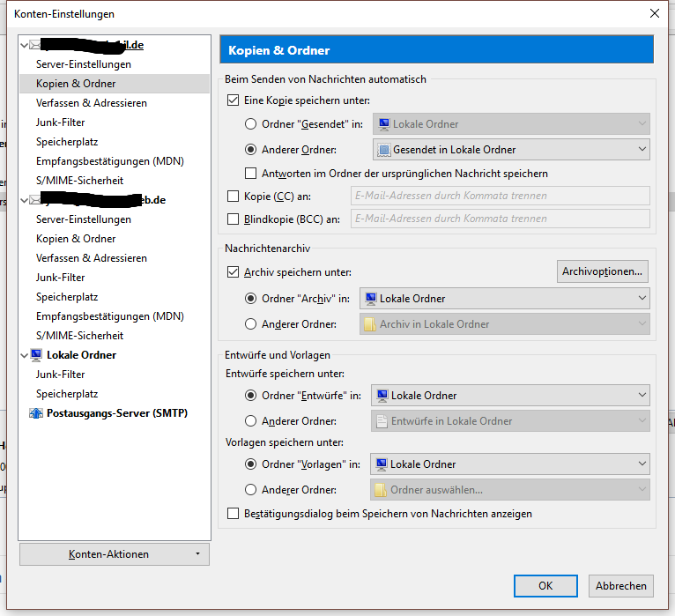Select Junk-Filter under Lokale Ordner

61,375
